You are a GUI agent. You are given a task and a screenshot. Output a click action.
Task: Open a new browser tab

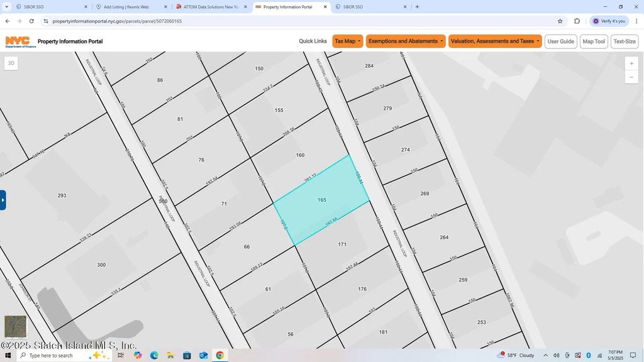417,7
